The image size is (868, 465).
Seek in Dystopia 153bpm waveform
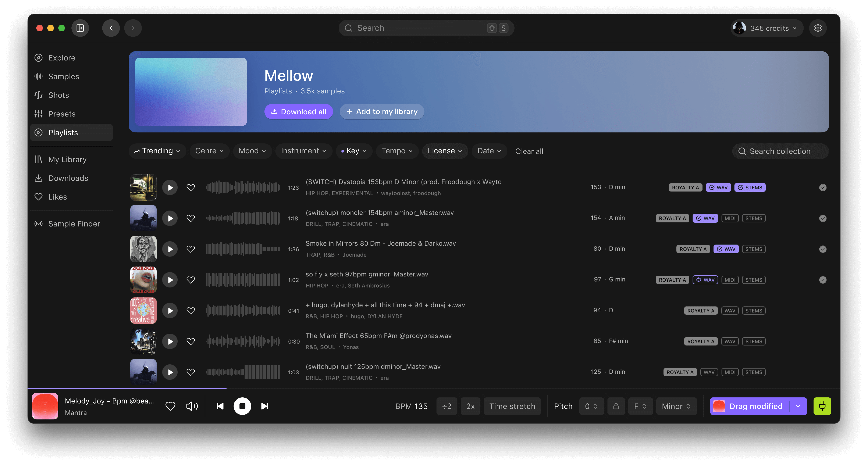243,187
